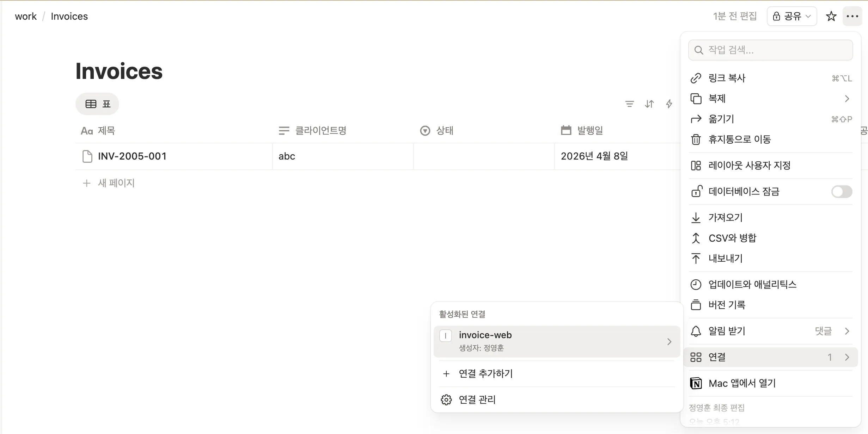Click the Aa icon on the 제목 column
This screenshot has height=434, width=868.
(x=86, y=131)
